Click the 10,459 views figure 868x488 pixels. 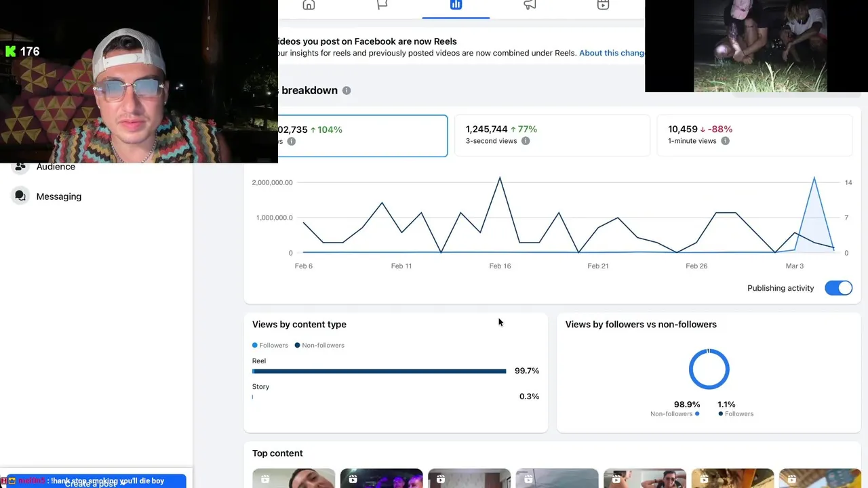(683, 129)
